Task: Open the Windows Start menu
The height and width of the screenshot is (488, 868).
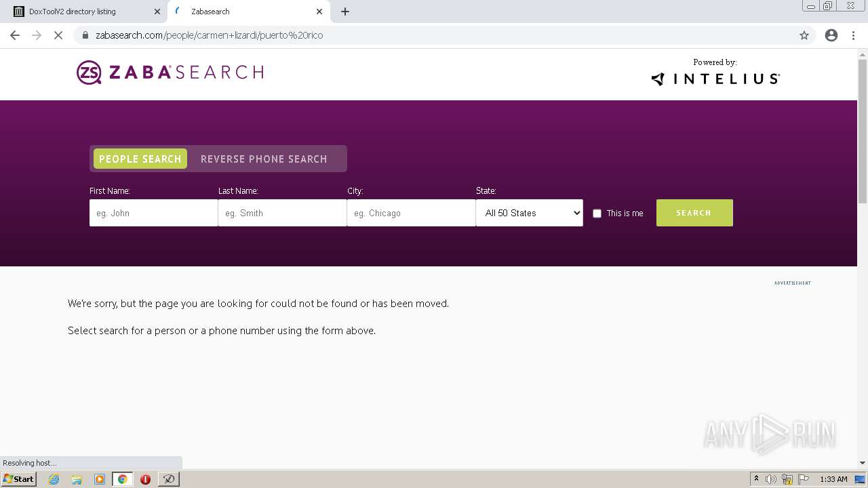Action: (x=18, y=479)
